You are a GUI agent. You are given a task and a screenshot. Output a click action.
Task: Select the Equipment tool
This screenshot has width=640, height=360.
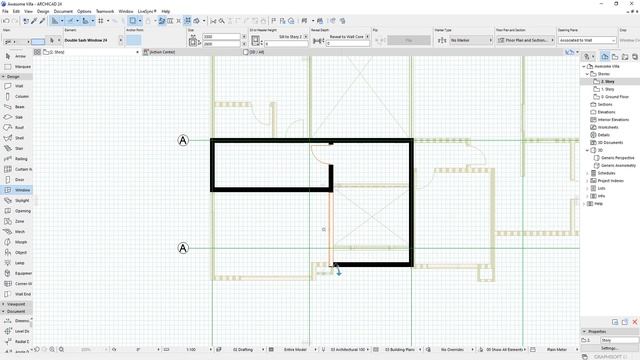coord(16,273)
